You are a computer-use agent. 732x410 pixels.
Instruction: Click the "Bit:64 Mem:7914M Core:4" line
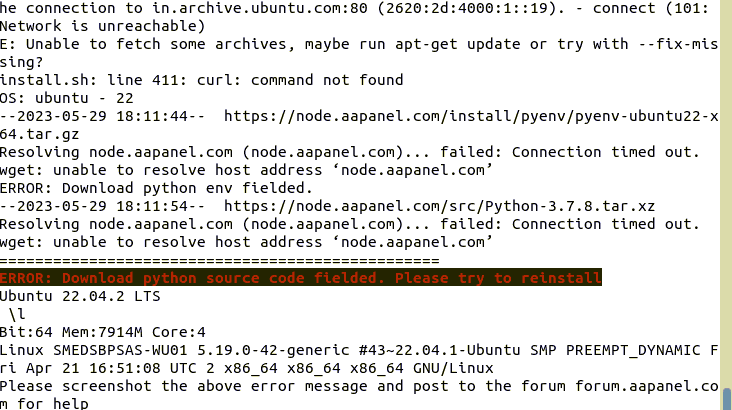coord(102,332)
